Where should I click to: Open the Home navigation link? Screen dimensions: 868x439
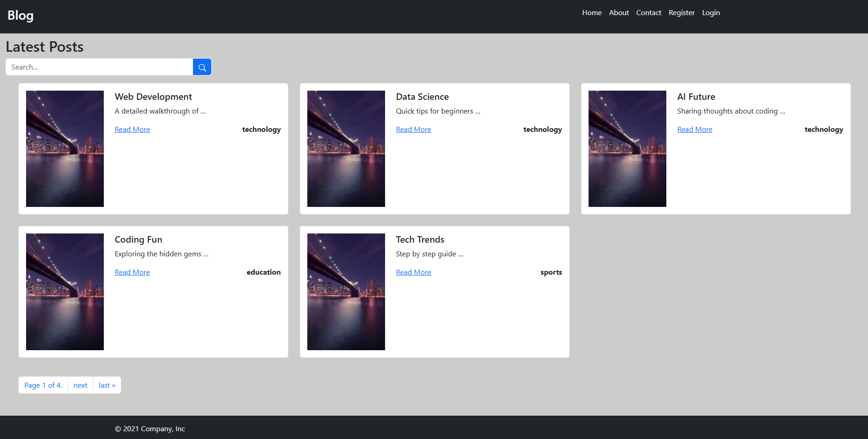pos(591,13)
